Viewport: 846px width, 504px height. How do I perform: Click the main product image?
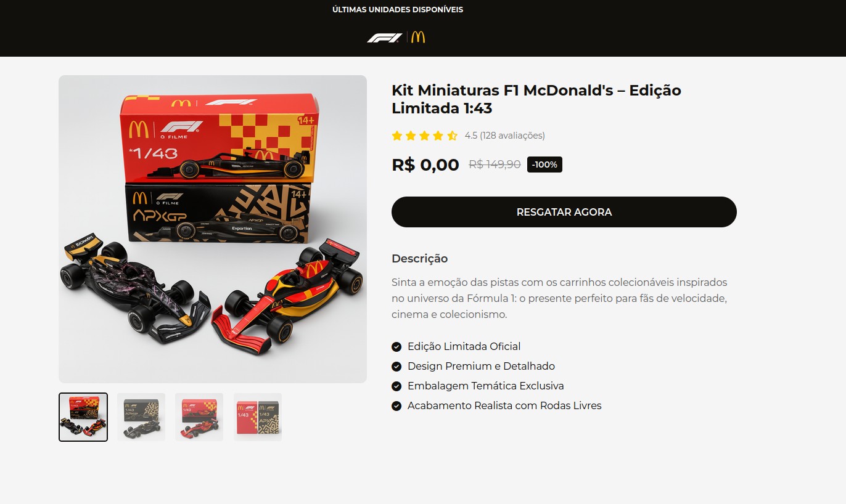pos(213,229)
